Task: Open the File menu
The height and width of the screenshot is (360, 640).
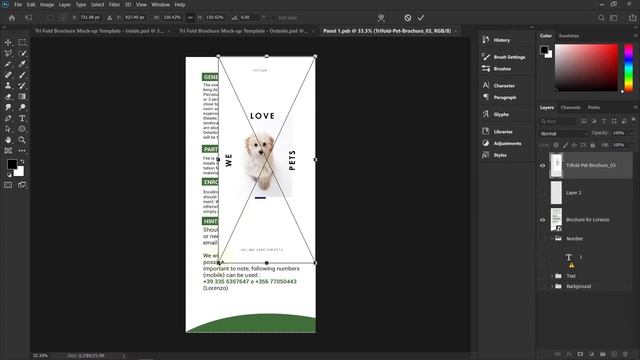Action: click(18, 4)
